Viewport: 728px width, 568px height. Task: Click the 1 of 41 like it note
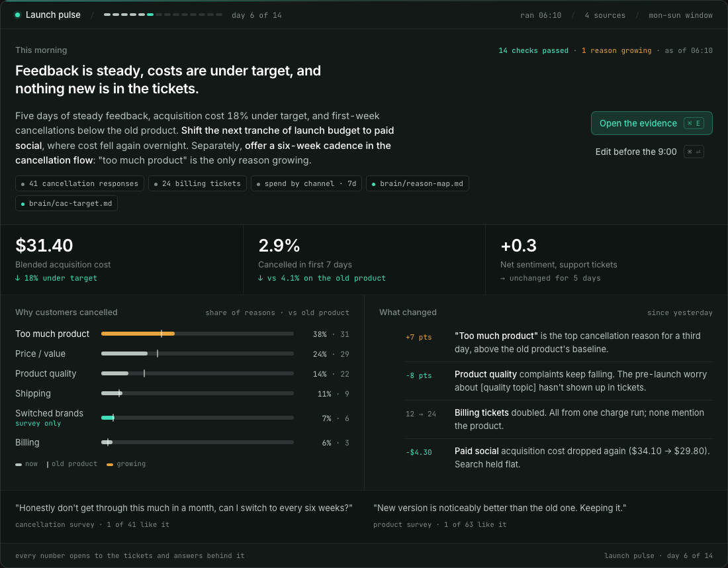(138, 525)
